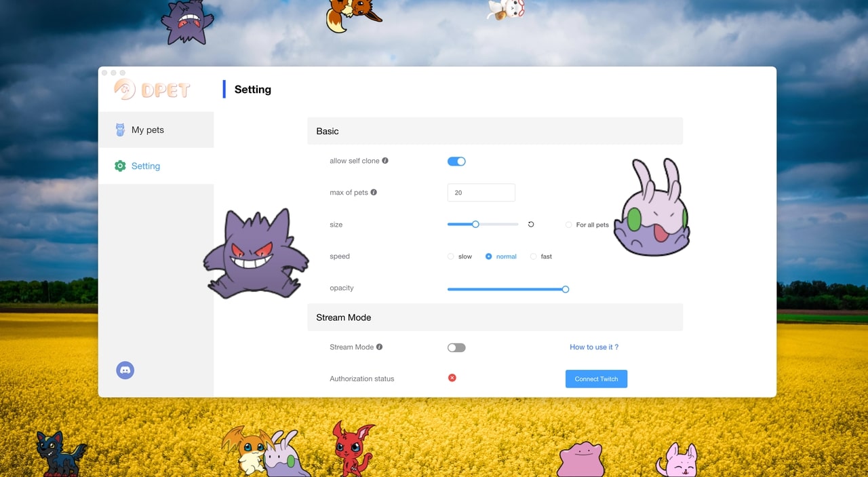The height and width of the screenshot is (477, 868).
Task: Click the "size" label
Action: pos(336,225)
